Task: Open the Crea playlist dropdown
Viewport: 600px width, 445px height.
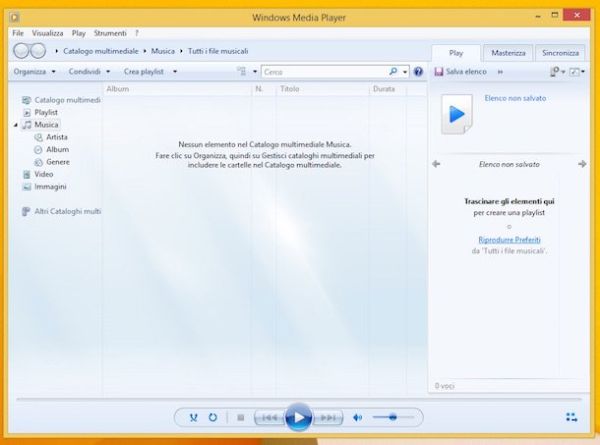Action: (150, 72)
